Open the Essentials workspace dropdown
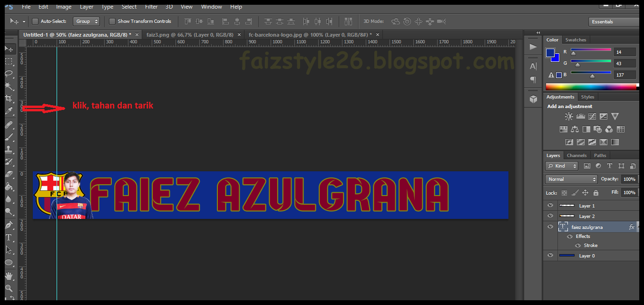 [x=614, y=22]
